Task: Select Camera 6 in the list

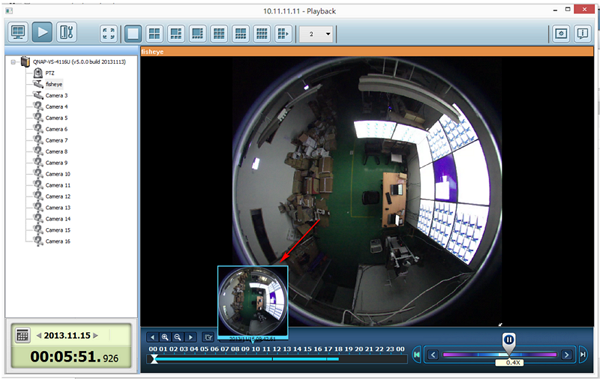Action: point(57,129)
